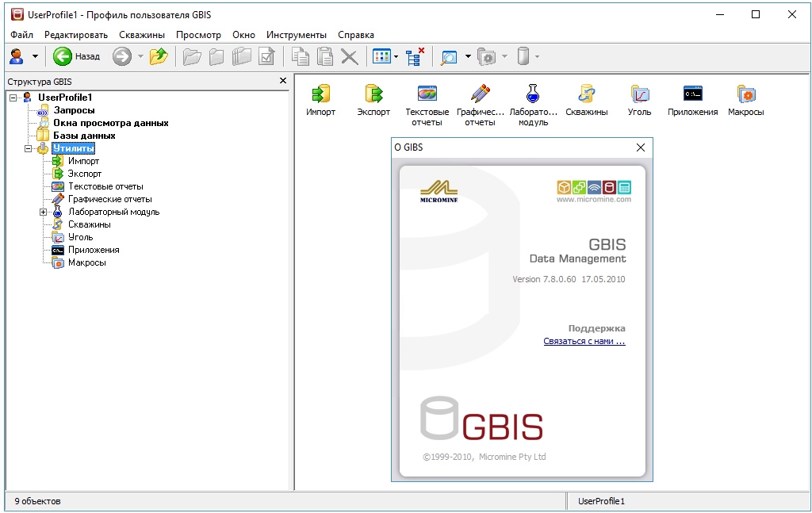Viewport: 812px width, 513px height.
Task: Collapse the Утилиты tree node
Action: [28, 148]
